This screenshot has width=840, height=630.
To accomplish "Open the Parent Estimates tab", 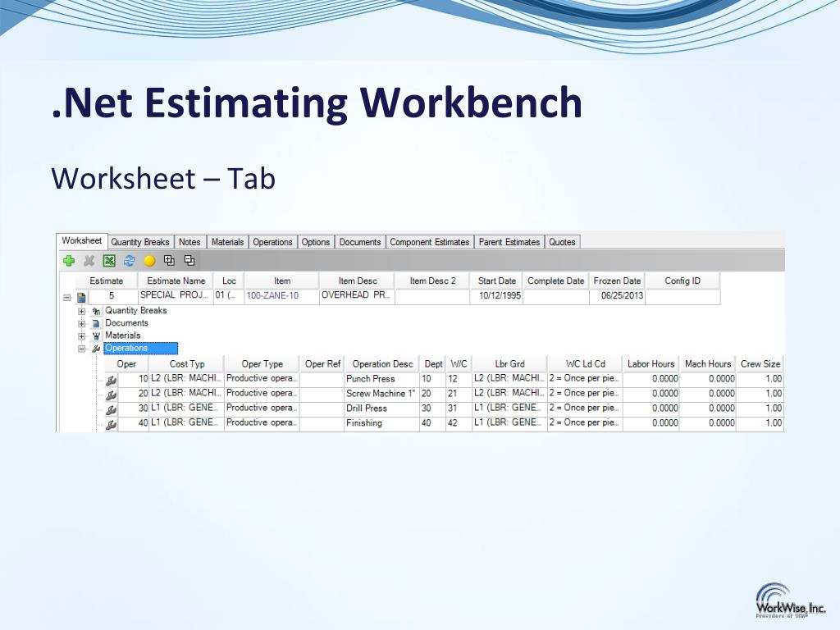I will [x=509, y=242].
